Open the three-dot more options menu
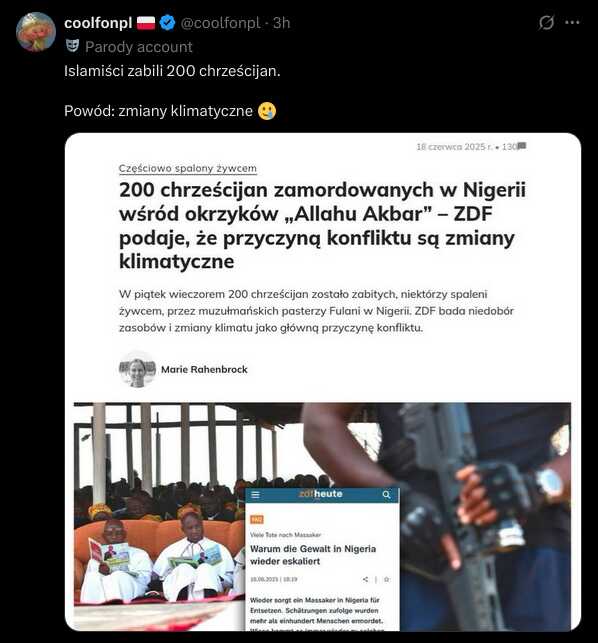Image resolution: width=598 pixels, height=643 pixels. pyautogui.click(x=572, y=23)
